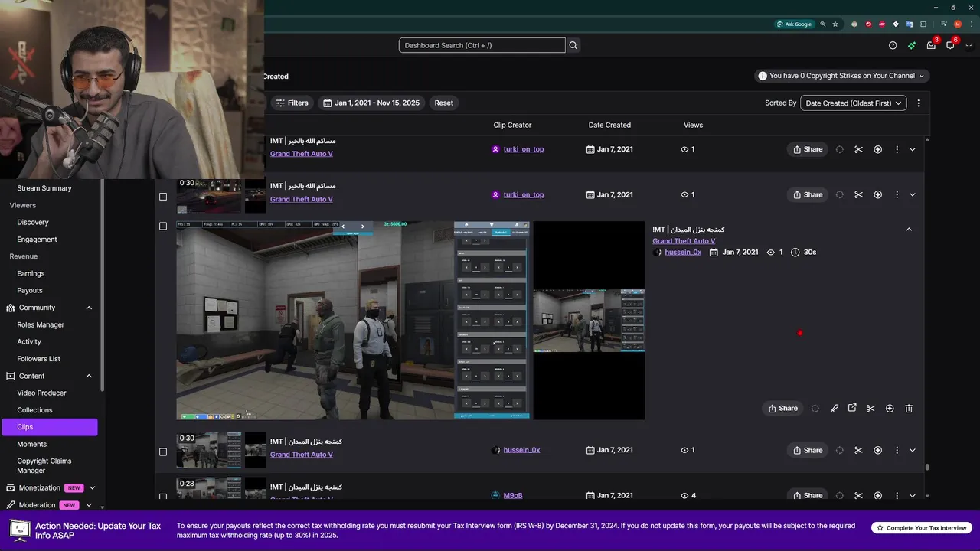Open expanded clip in new window icon

(x=852, y=409)
